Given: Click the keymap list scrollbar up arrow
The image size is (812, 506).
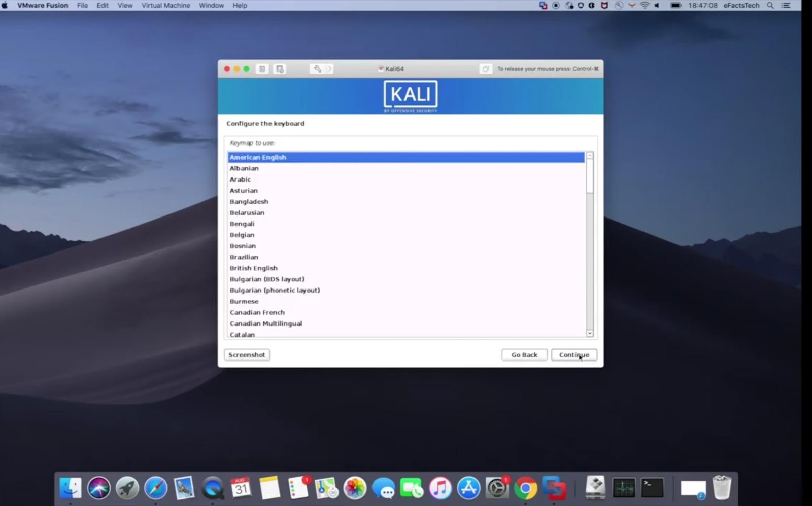Looking at the screenshot, I should [590, 156].
